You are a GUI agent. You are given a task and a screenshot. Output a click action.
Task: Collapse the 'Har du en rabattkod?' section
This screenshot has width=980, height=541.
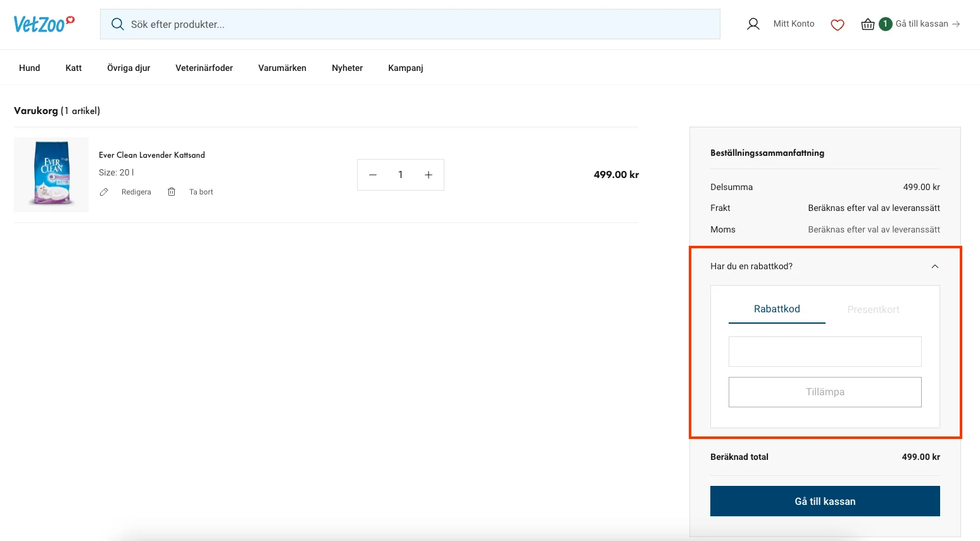934,267
